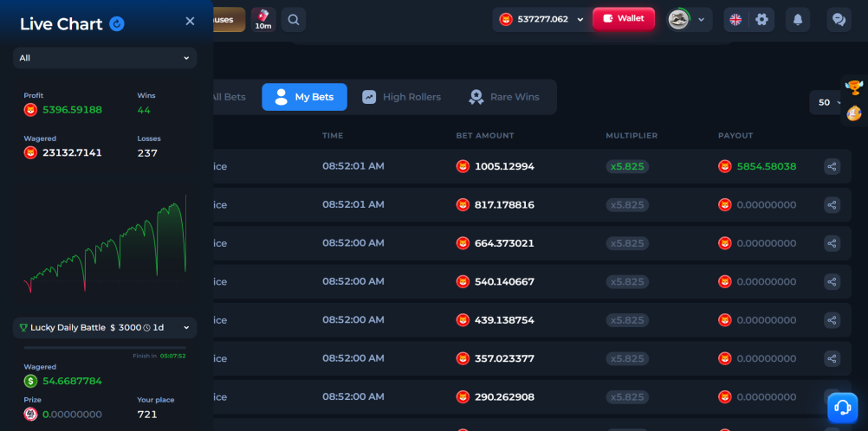Click the Lucky Daily Battle progress bar
This screenshot has width=868, height=431.
[105, 347]
